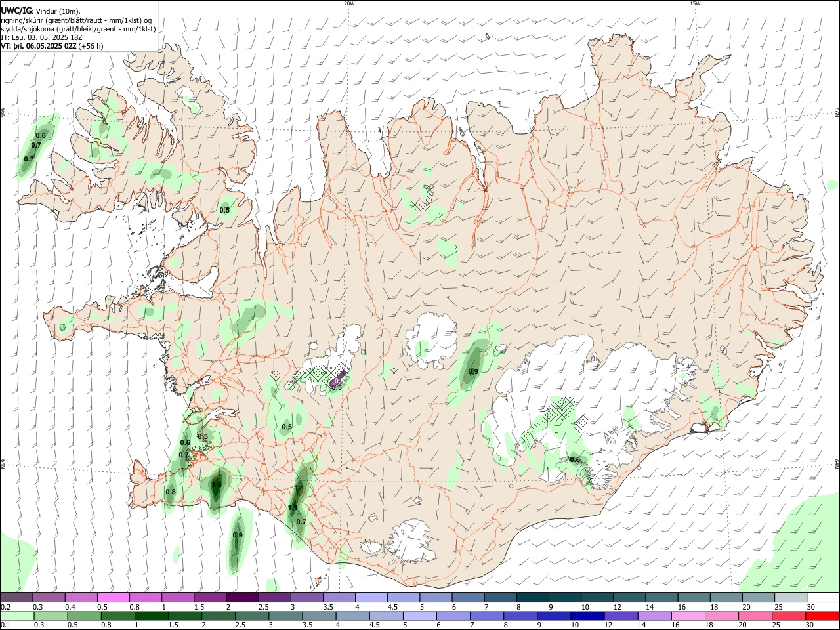
Task: Click the pale green 0.1 swatch in lower legend
Action: (x=16, y=616)
